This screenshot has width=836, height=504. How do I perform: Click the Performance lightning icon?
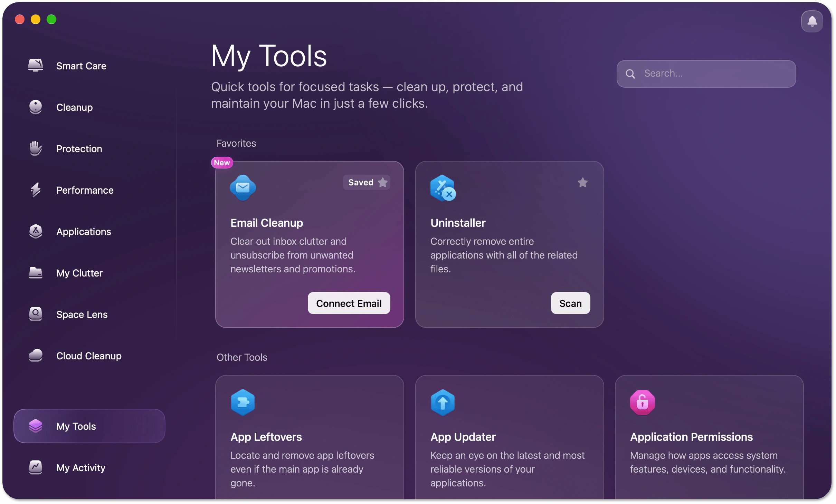(x=36, y=190)
